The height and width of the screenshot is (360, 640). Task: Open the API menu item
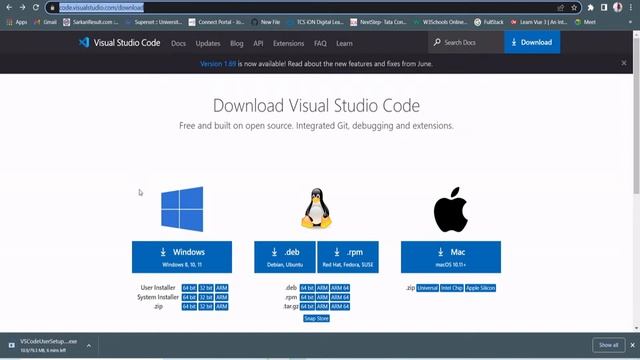[258, 43]
